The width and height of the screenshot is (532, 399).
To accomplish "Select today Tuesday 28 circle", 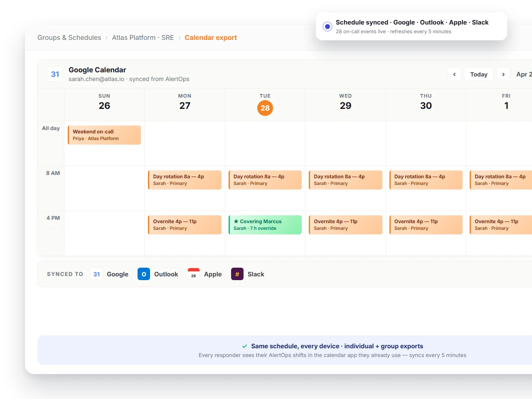I will tap(265, 108).
